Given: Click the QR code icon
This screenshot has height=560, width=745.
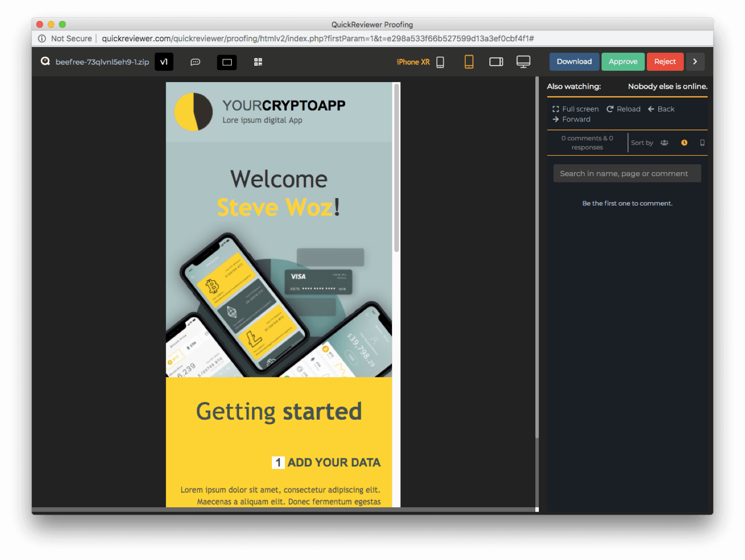Looking at the screenshot, I should tap(258, 62).
